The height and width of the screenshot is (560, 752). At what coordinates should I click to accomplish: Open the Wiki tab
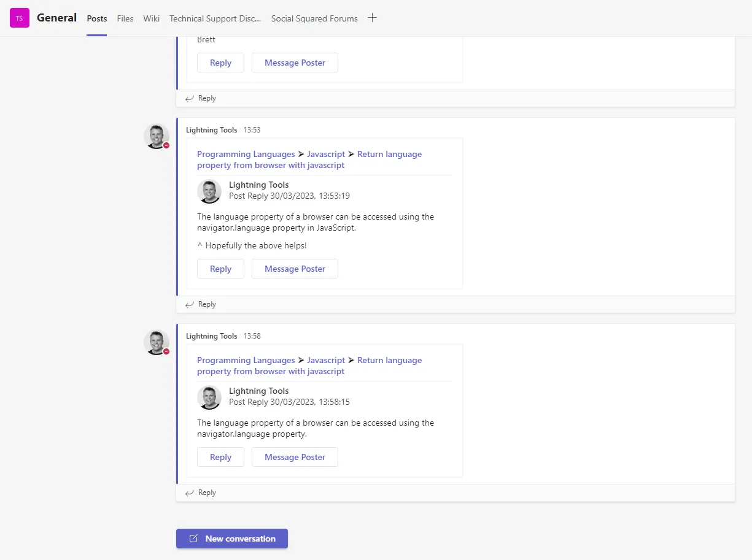tap(151, 18)
